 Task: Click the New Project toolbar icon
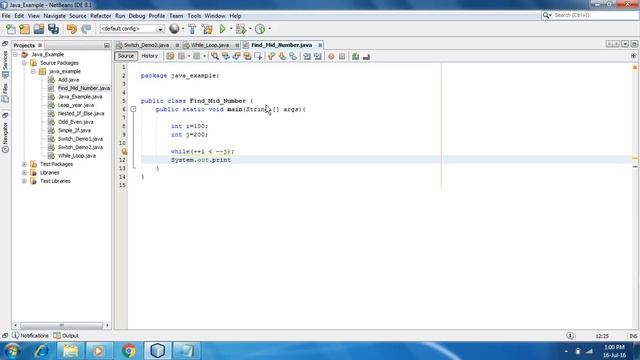[x=24, y=29]
